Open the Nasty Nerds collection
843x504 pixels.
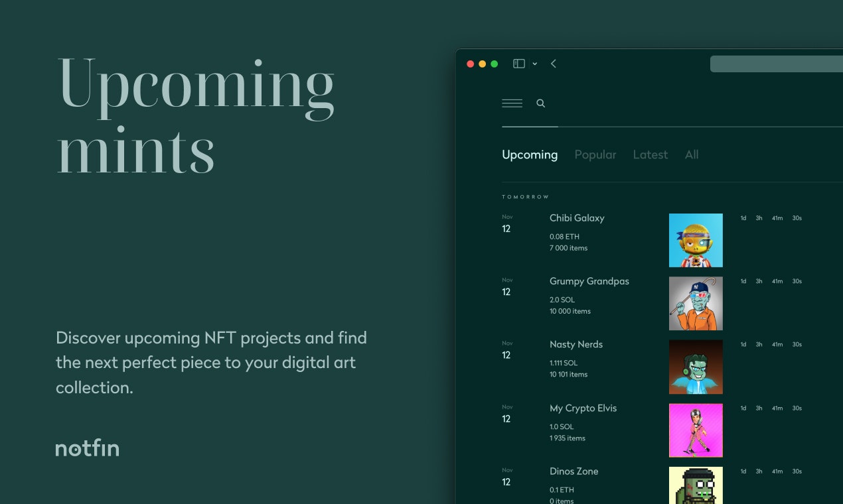[575, 344]
